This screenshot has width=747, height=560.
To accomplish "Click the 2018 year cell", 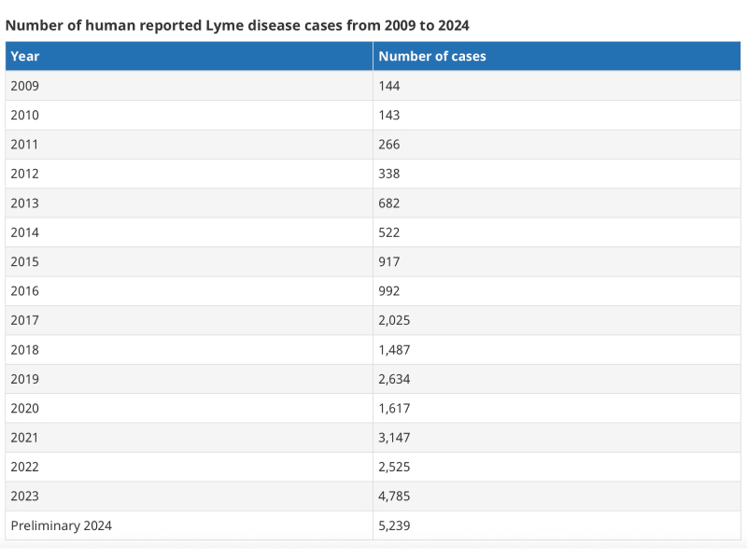I will coord(25,349).
